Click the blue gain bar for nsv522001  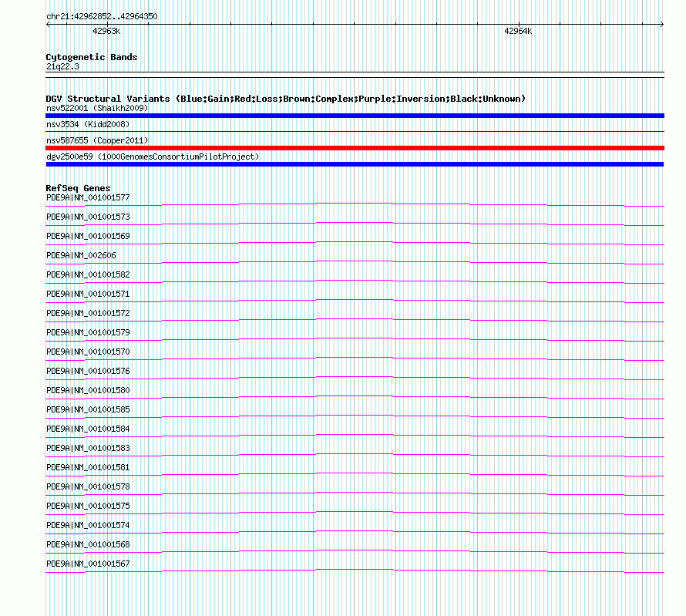coord(355,116)
